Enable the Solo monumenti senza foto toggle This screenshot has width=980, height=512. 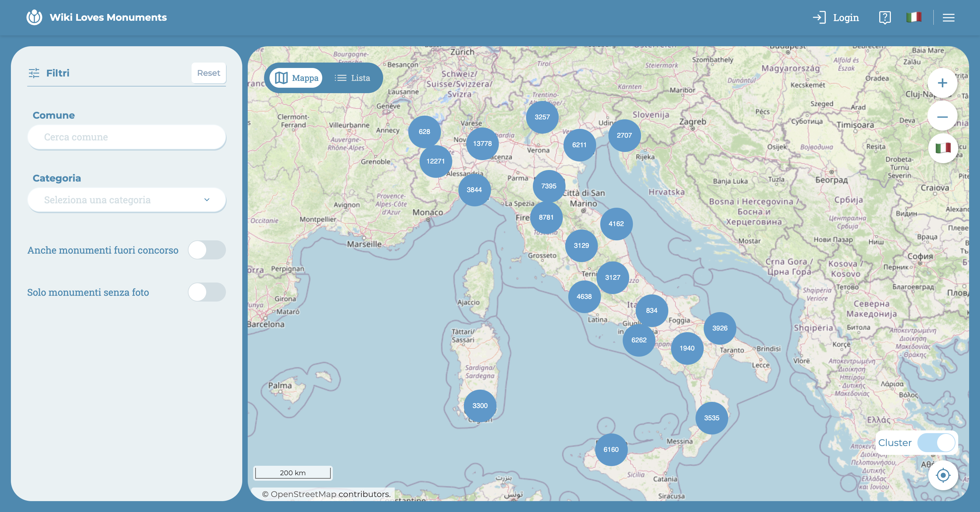tap(207, 292)
